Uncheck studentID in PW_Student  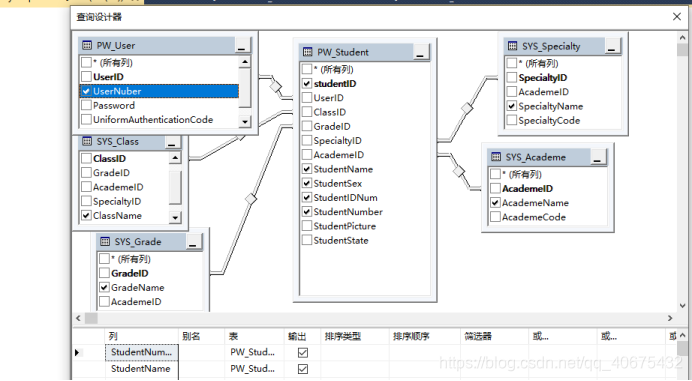(x=307, y=83)
